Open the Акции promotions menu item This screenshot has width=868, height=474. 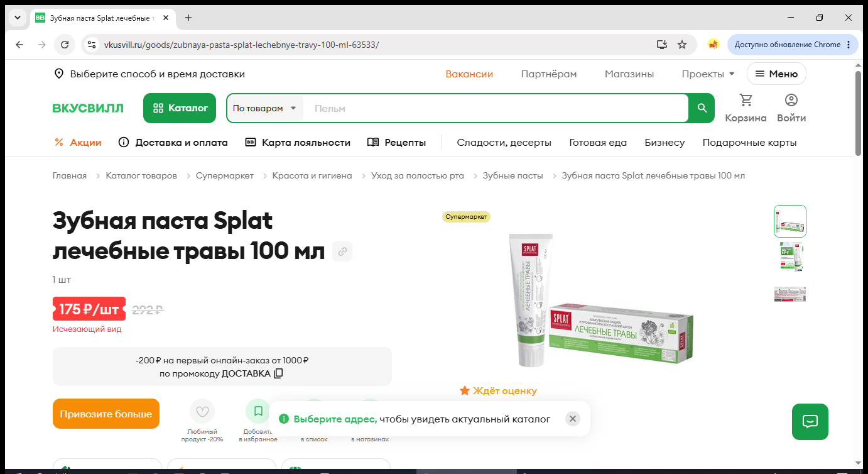tap(78, 143)
